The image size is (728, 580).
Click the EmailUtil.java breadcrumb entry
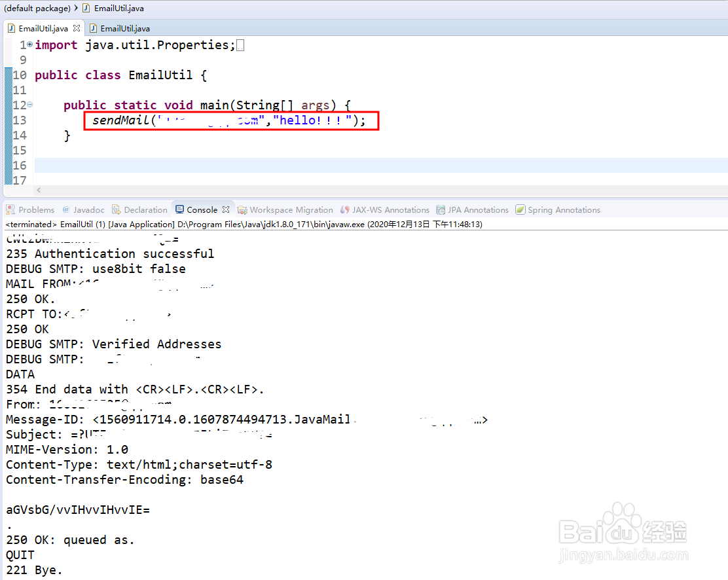pos(119,8)
